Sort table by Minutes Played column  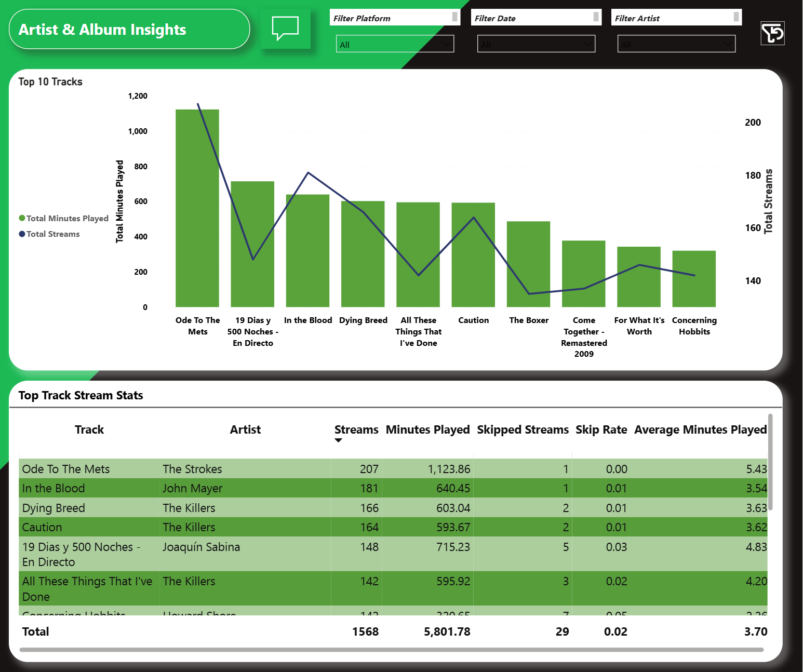click(x=427, y=429)
